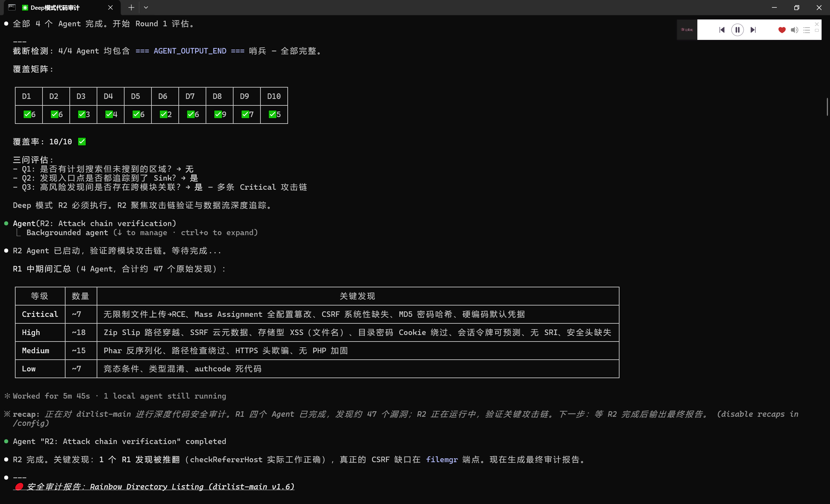Viewport: 830px width, 504px height.
Task: Skip to the previous track in mini player
Action: 722,30
